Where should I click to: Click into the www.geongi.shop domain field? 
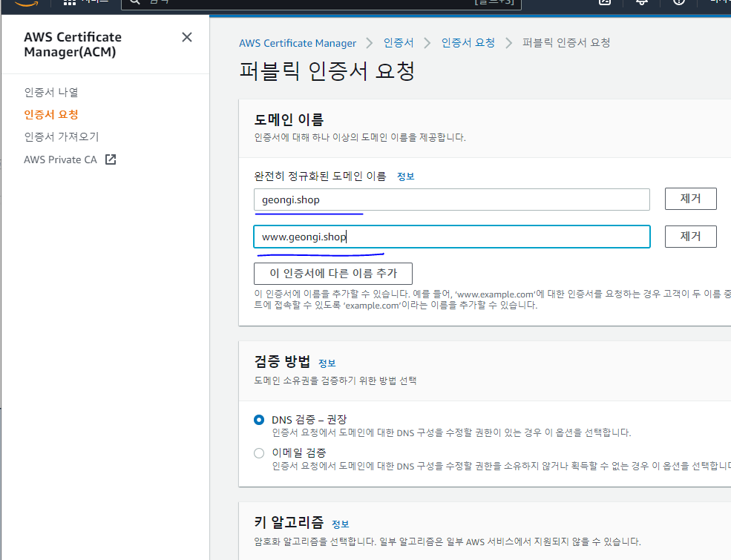(x=452, y=237)
